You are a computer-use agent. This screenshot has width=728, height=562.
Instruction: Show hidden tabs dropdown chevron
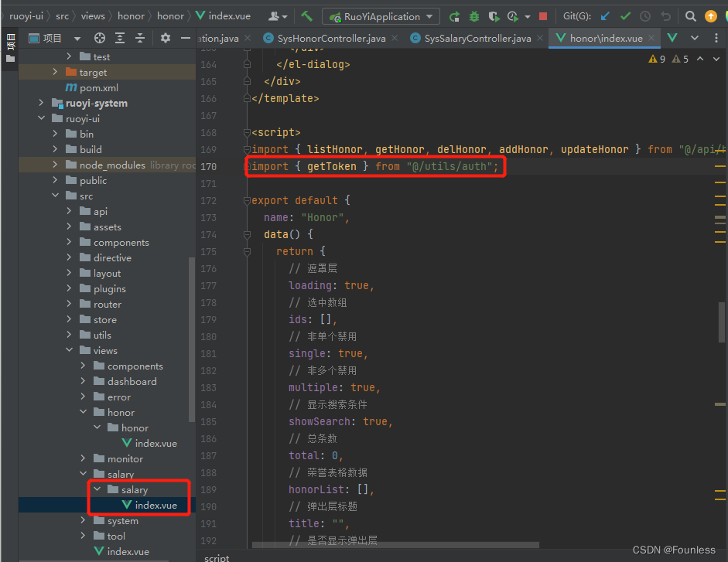(x=695, y=38)
